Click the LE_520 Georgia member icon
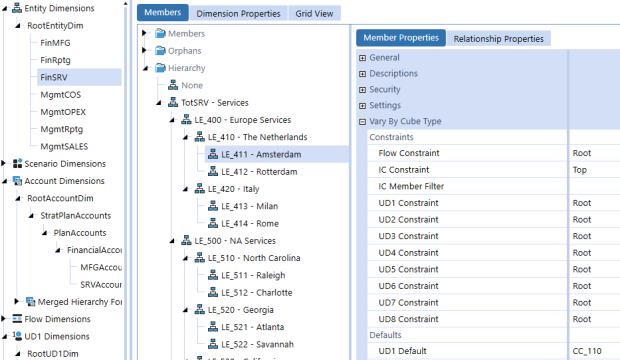The width and height of the screenshot is (620, 360). pyautogui.click(x=200, y=309)
